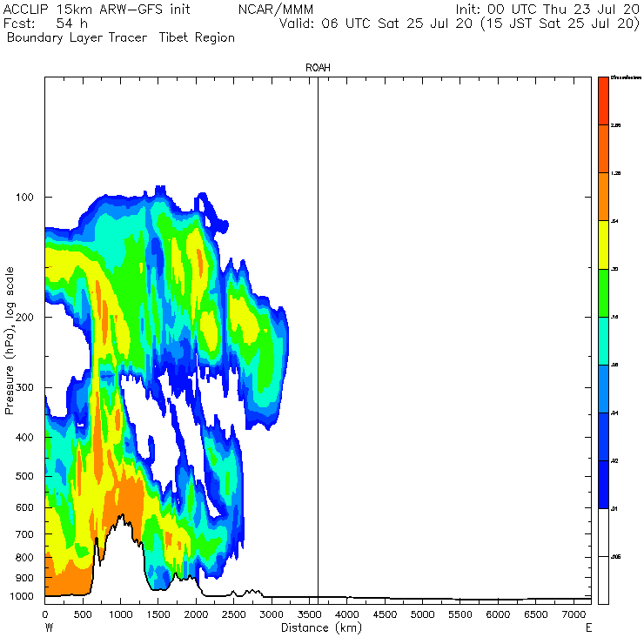Click the light blue colorbar segment above .04
This screenshot has width=644, height=644.
click(x=603, y=389)
